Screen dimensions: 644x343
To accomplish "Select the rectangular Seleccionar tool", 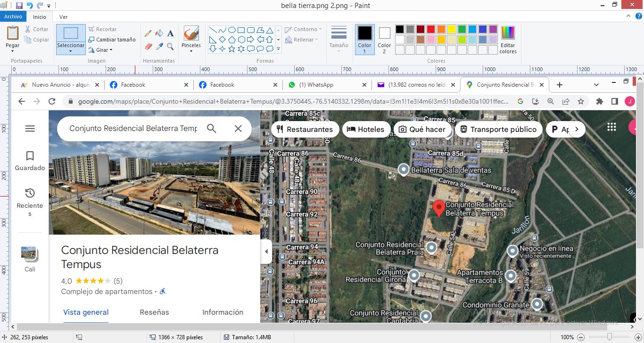I will 71,33.
